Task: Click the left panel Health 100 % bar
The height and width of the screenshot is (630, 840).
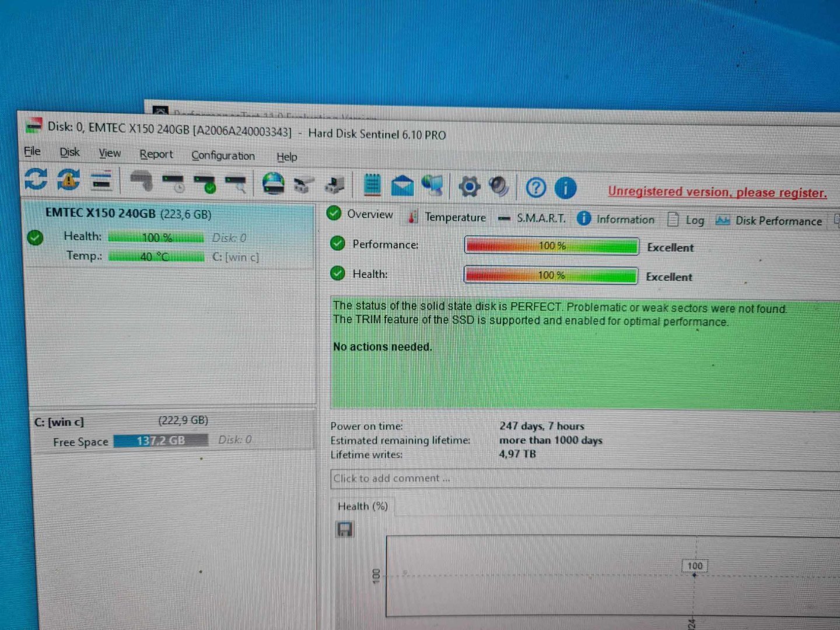Action: [x=156, y=237]
